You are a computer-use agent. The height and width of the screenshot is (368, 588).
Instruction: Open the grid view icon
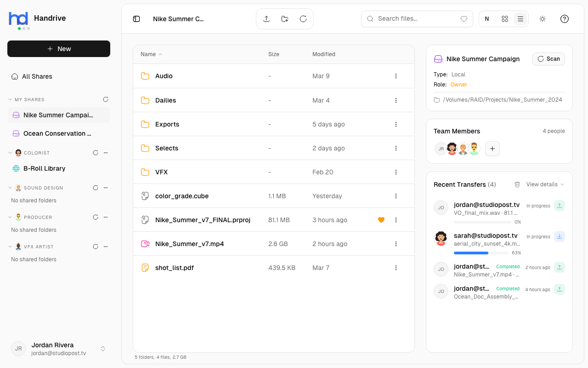click(x=504, y=19)
